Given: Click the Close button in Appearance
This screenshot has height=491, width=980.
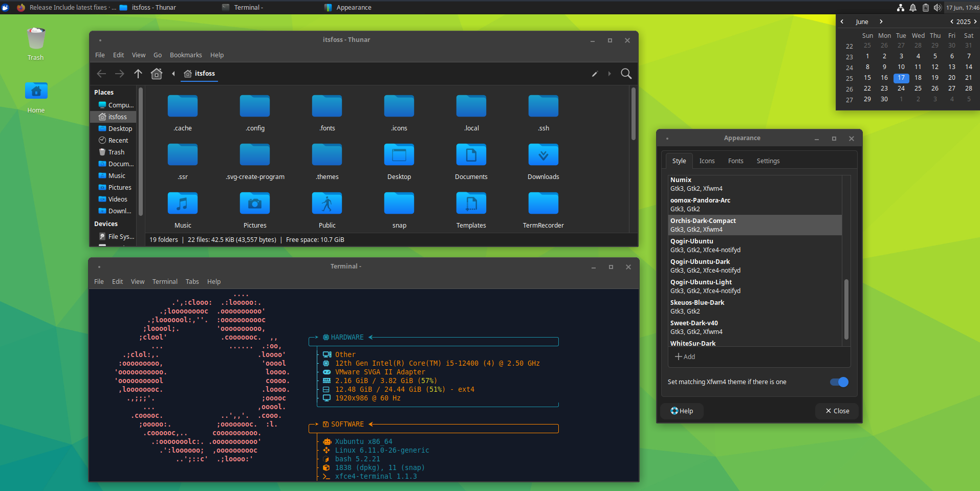Looking at the screenshot, I should pos(837,411).
